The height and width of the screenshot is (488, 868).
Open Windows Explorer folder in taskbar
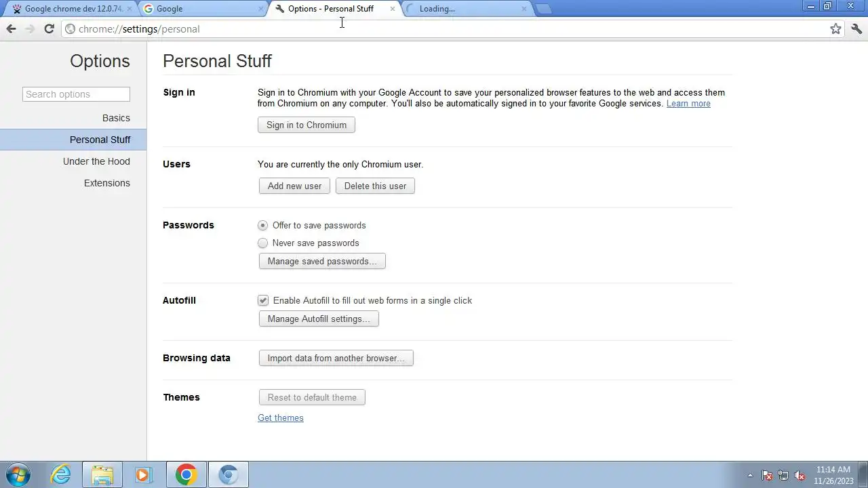click(x=102, y=474)
